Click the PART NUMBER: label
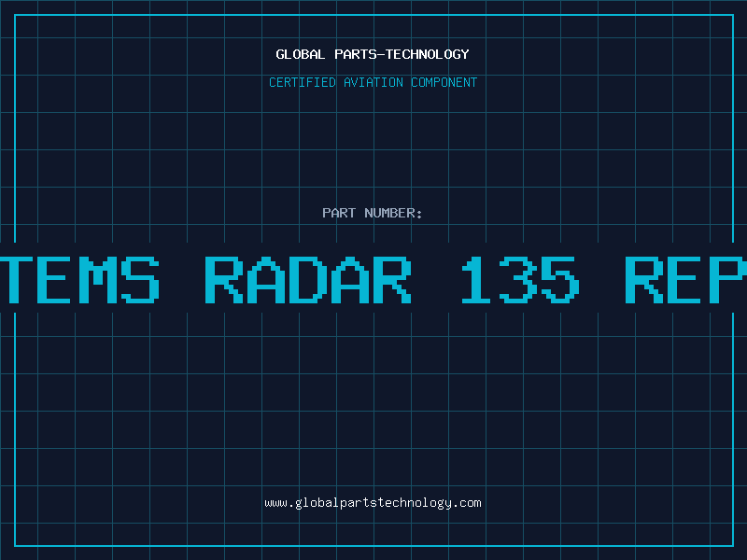Image resolution: width=747 pixels, height=560 pixels. [x=373, y=213]
